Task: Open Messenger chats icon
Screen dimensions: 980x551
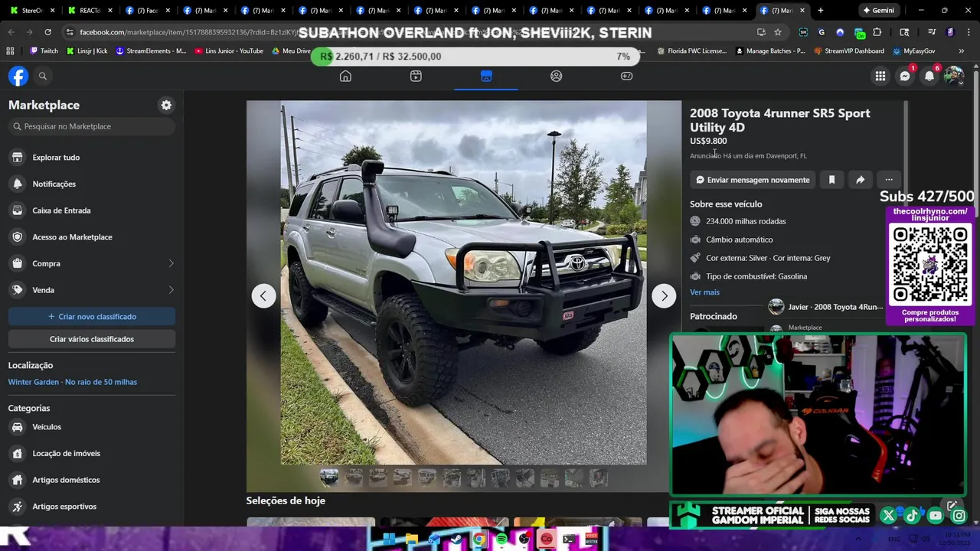Action: [905, 76]
